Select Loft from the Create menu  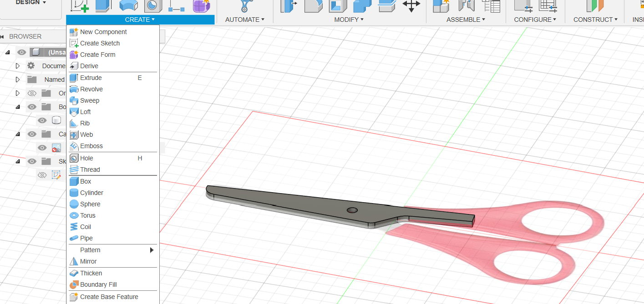(x=113, y=112)
